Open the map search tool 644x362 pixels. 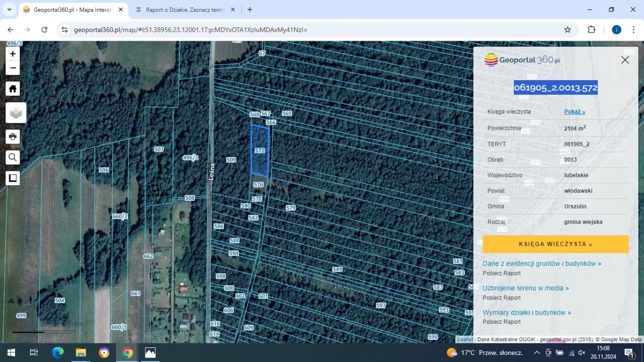click(13, 158)
